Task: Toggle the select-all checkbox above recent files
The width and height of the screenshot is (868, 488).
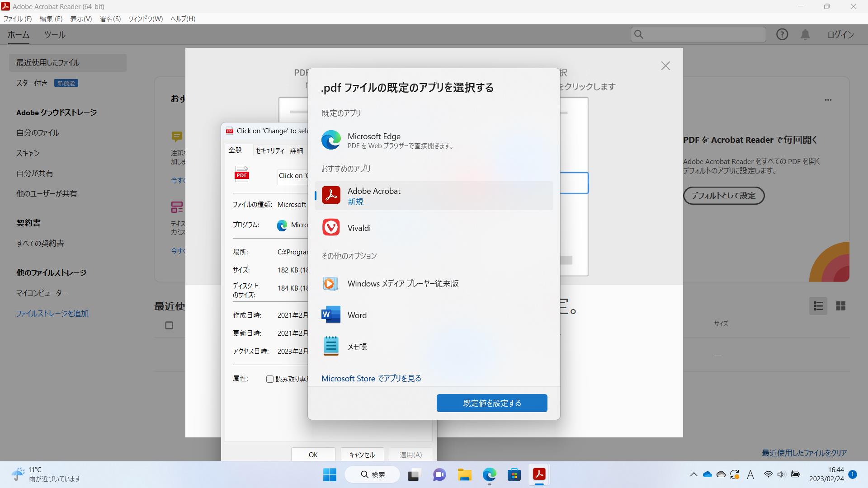Action: [170, 325]
